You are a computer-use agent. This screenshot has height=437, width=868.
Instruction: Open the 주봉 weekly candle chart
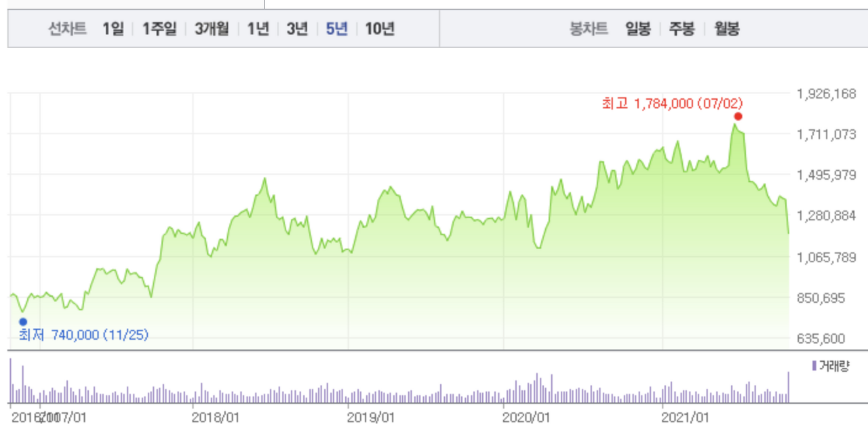click(x=682, y=29)
